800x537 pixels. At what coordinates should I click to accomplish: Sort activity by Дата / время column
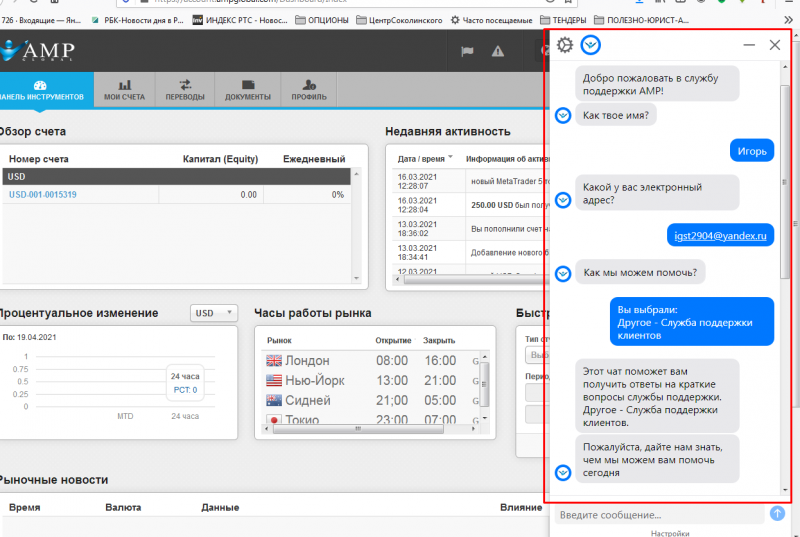point(424,159)
